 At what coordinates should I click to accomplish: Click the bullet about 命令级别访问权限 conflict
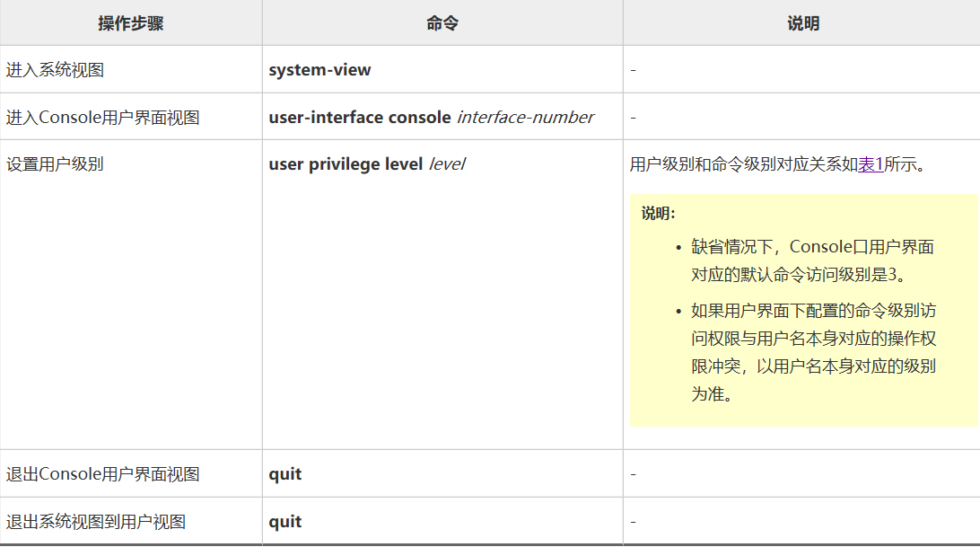tap(812, 352)
